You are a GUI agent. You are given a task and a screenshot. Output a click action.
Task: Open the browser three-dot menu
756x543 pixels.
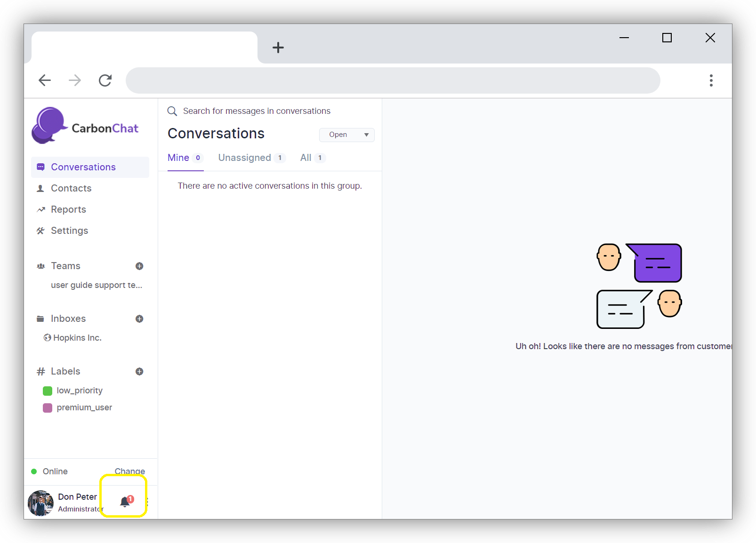pyautogui.click(x=711, y=80)
